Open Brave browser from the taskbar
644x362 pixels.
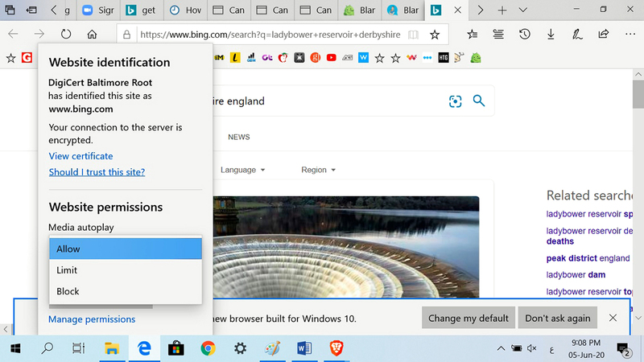coord(336,348)
